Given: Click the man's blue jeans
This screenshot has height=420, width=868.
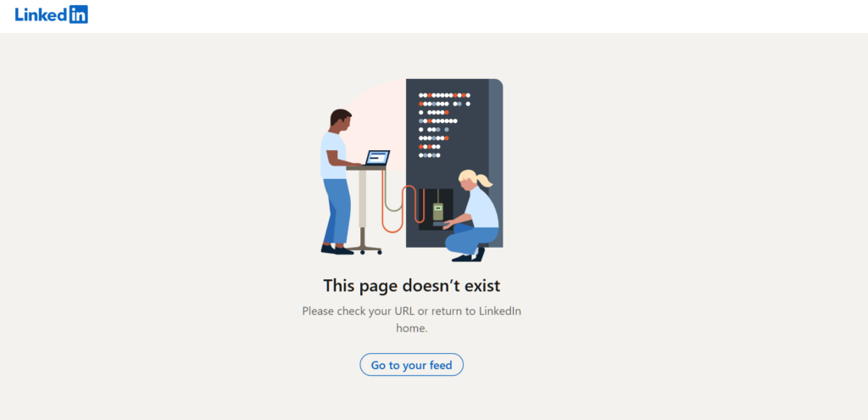Looking at the screenshot, I should click(x=337, y=211).
